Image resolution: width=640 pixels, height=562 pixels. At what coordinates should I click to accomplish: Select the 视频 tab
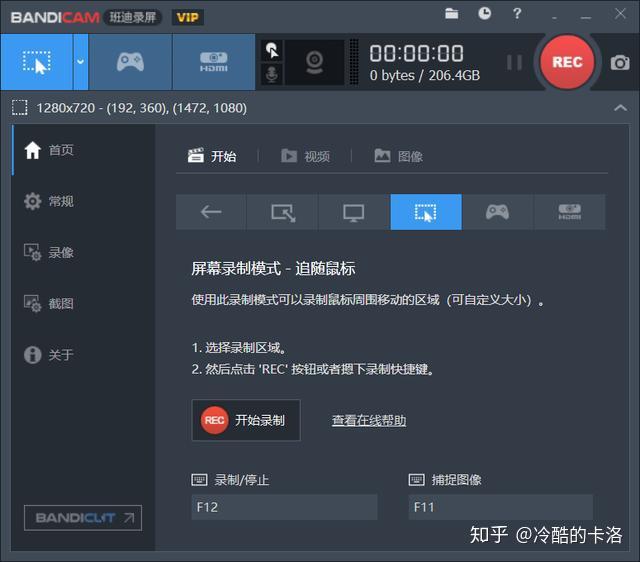[305, 156]
